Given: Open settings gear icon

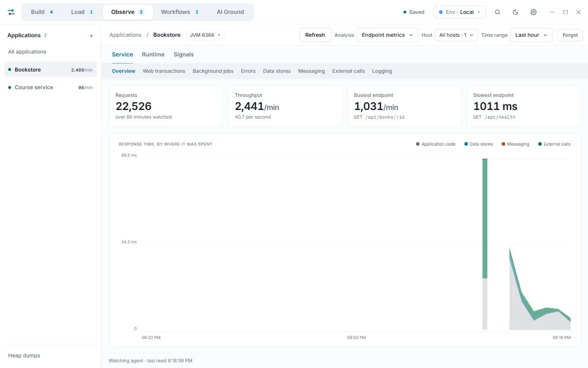Looking at the screenshot, I should tap(533, 12).
